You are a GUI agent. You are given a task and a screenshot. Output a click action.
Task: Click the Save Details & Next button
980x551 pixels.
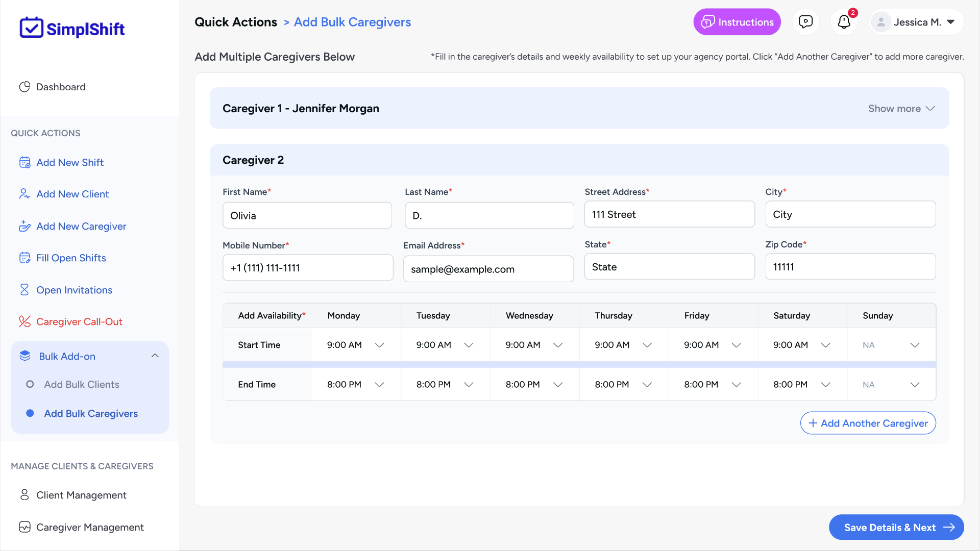896,527
